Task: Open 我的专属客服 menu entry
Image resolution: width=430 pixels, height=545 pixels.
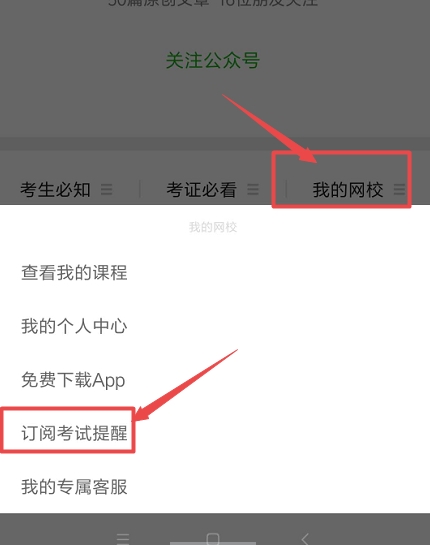Action: tap(74, 487)
